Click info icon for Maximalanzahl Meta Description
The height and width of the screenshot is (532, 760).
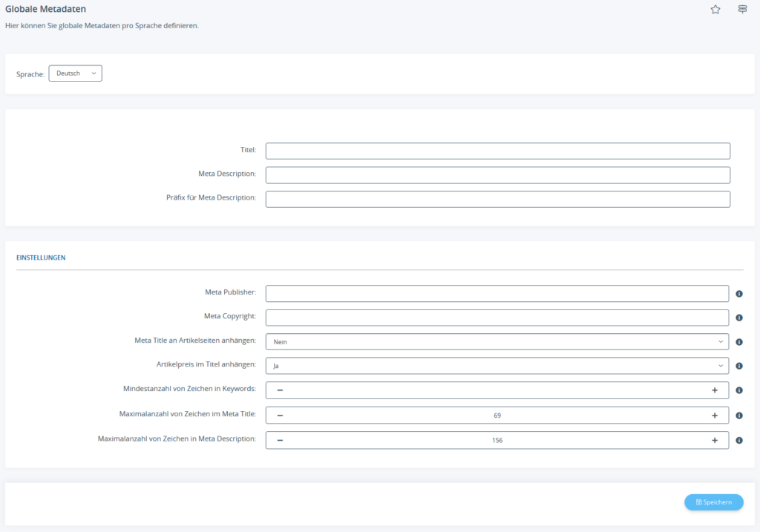(x=739, y=440)
